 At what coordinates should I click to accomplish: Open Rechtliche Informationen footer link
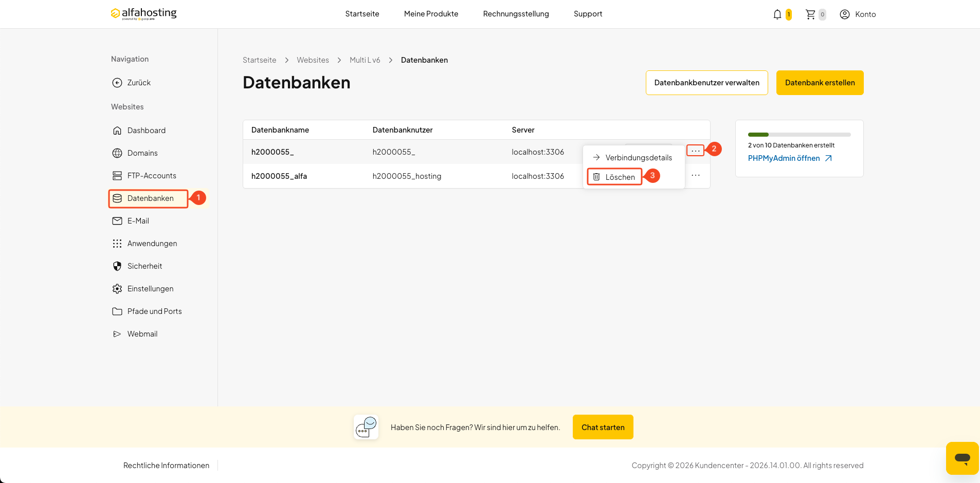[166, 466]
